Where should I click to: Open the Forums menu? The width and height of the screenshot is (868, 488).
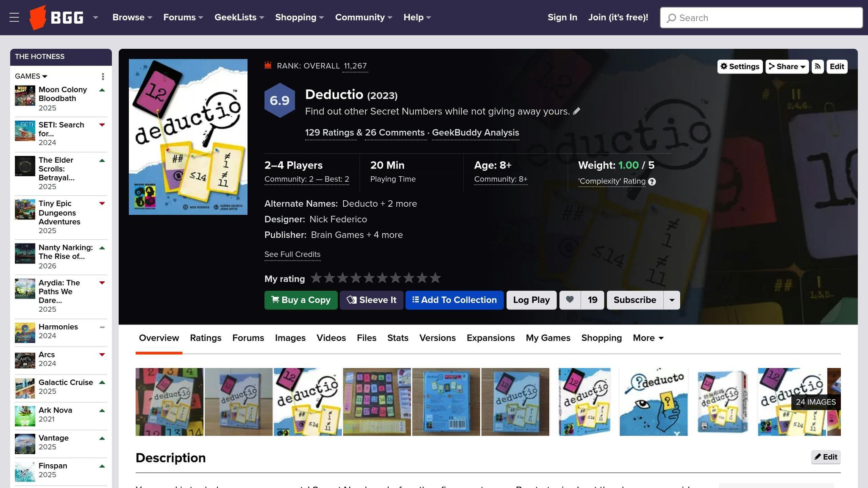[183, 17]
